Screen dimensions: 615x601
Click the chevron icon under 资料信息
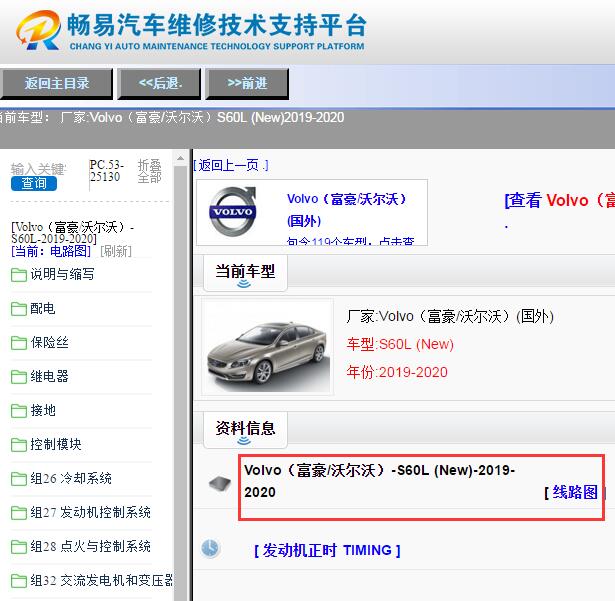tap(244, 441)
